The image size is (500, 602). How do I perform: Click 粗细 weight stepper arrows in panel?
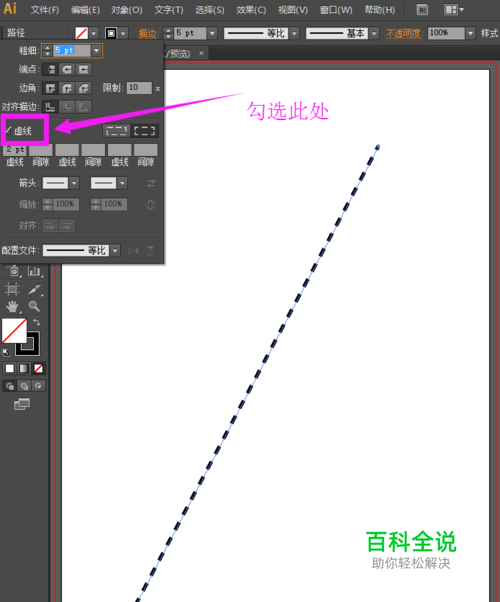pyautogui.click(x=47, y=51)
